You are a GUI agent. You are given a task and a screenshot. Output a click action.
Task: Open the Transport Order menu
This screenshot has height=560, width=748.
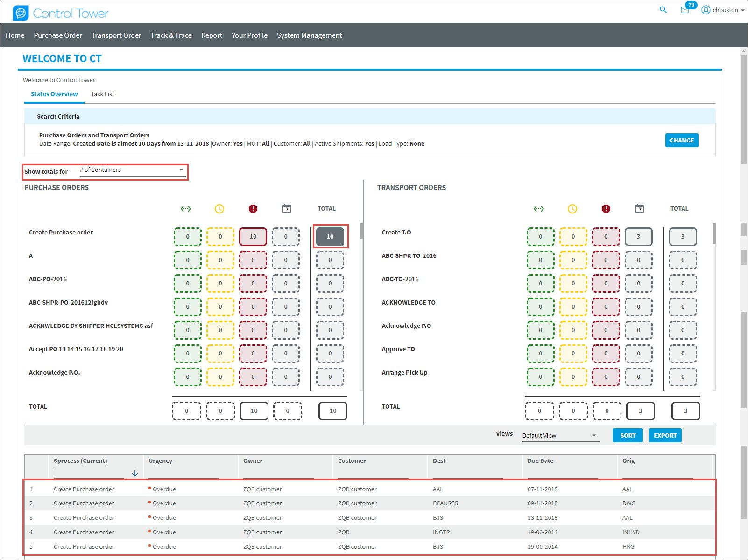[x=116, y=35]
